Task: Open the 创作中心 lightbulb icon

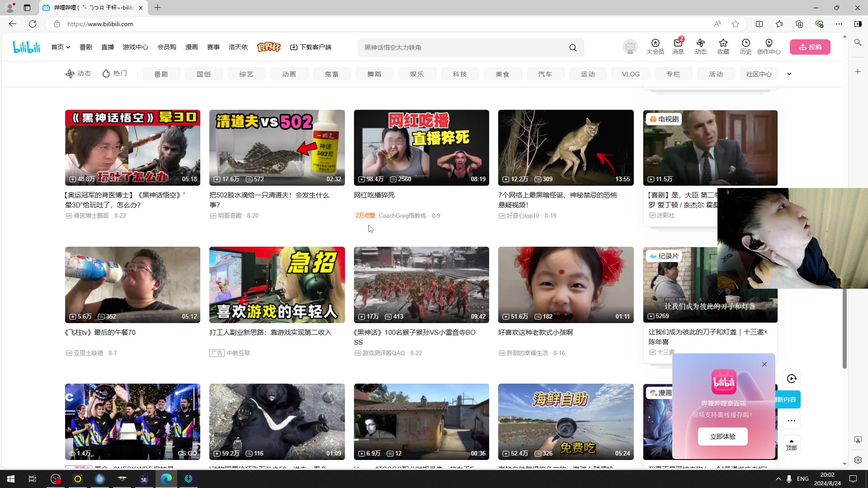Action: click(769, 47)
